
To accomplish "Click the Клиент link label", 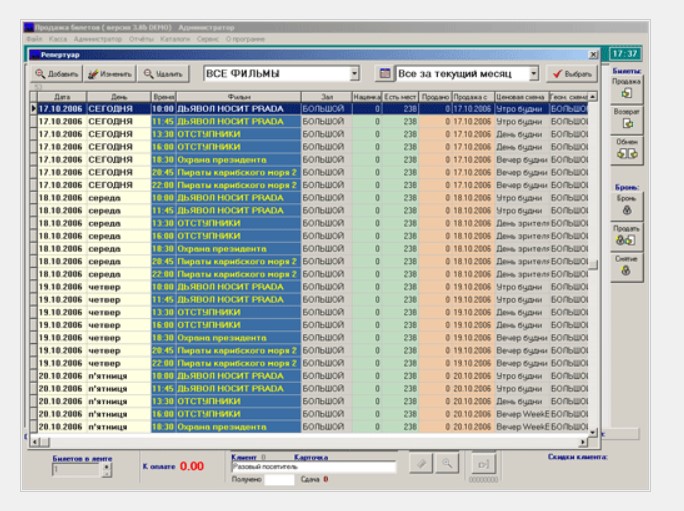I will point(244,457).
